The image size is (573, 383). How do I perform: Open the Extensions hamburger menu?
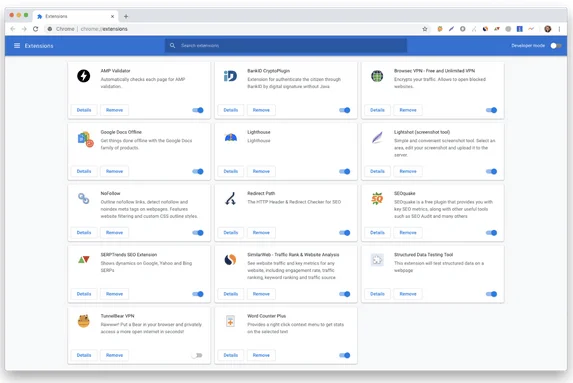click(x=17, y=46)
